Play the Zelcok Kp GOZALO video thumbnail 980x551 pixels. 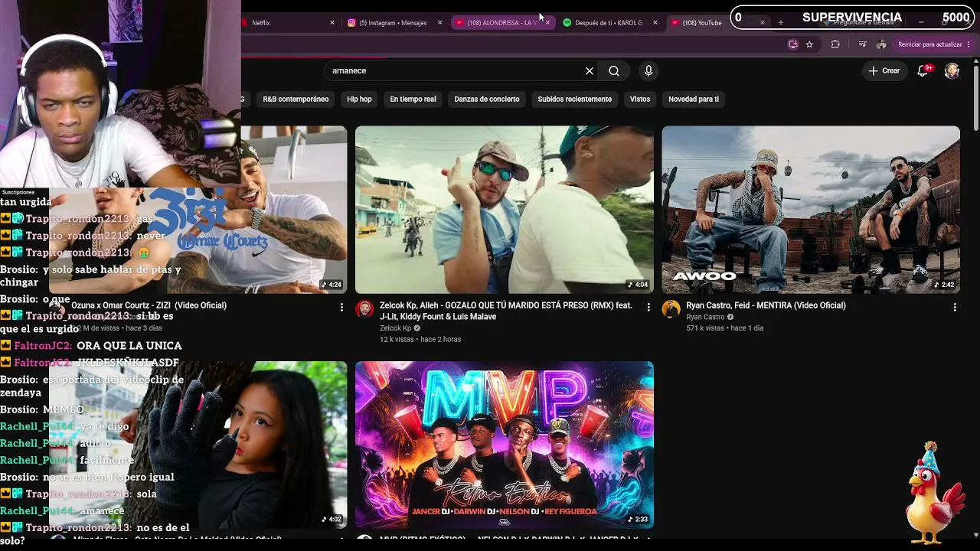pyautogui.click(x=505, y=210)
